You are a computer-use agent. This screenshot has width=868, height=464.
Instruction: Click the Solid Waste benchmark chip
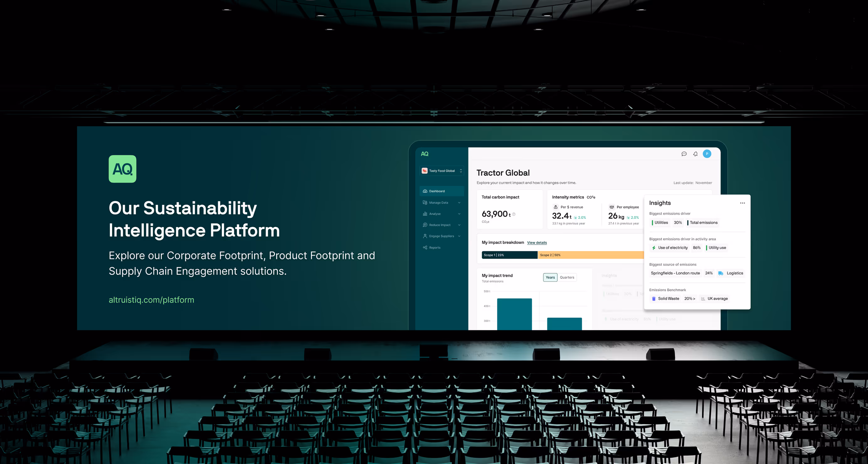pos(665,298)
